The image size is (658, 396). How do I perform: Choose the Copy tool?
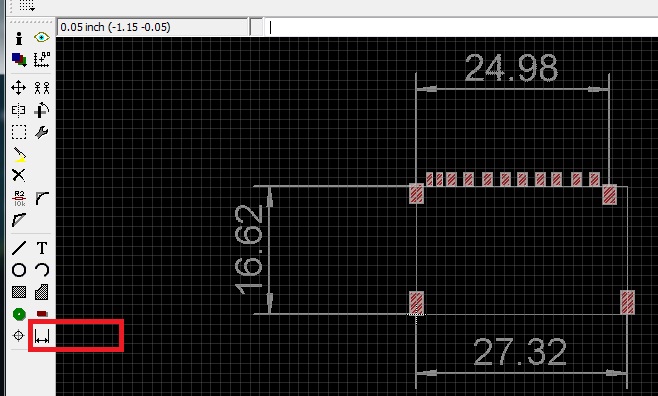(42, 88)
